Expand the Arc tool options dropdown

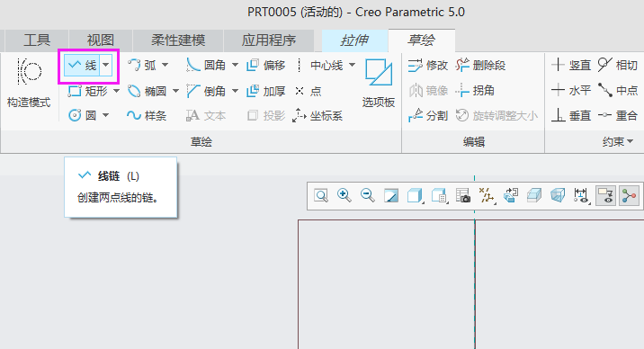coord(165,65)
